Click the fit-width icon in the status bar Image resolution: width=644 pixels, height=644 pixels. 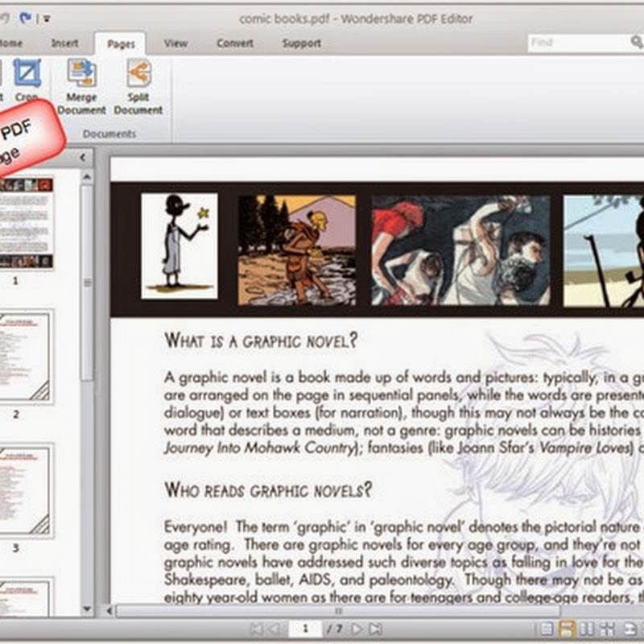(x=630, y=629)
